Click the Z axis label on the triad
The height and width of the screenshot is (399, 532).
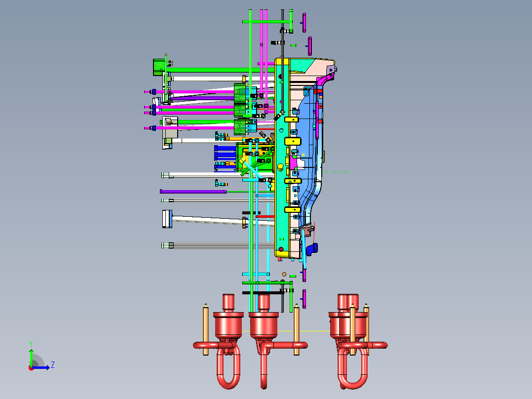tap(53, 365)
